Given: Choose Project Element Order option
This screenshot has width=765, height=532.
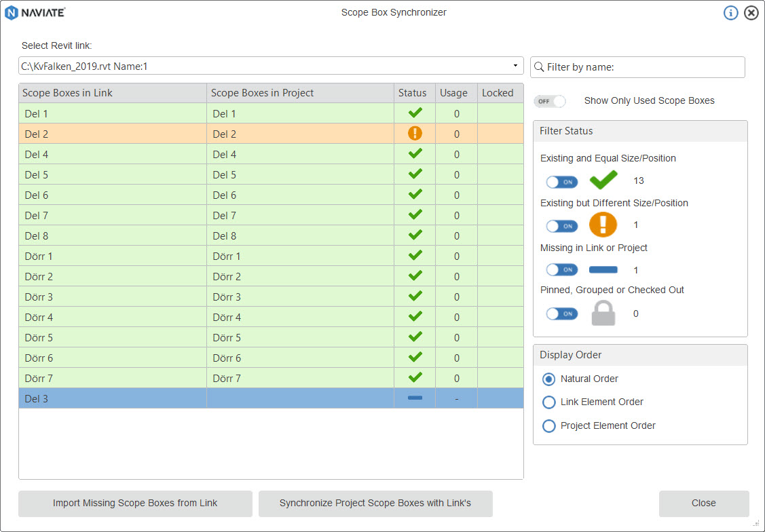Looking at the screenshot, I should coord(549,426).
